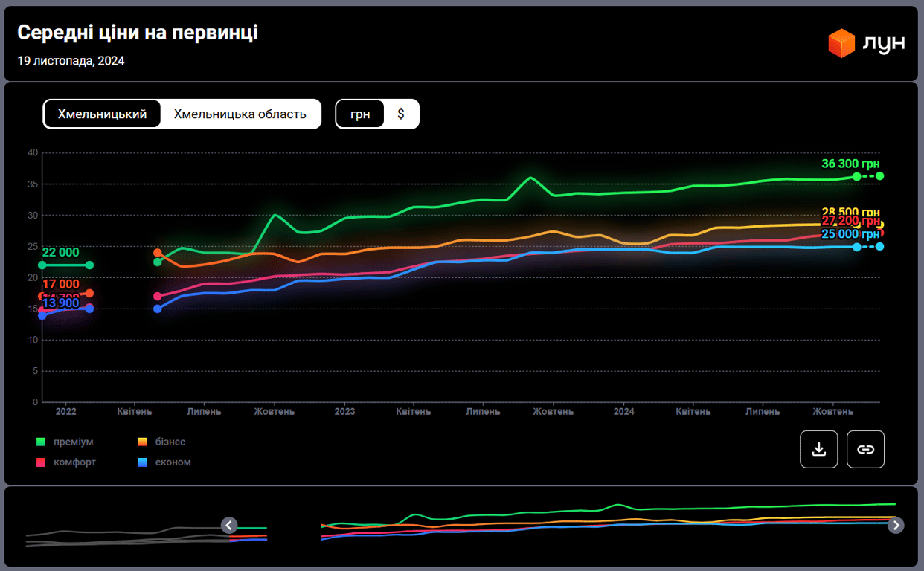This screenshot has width=924, height=571.
Task: Click the green преміум legend color square
Action: pos(41,442)
